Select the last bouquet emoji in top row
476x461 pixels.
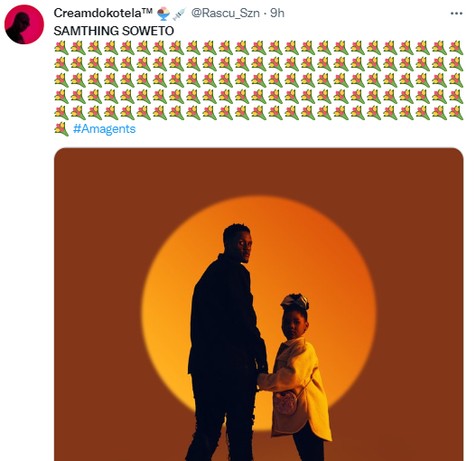coord(456,48)
